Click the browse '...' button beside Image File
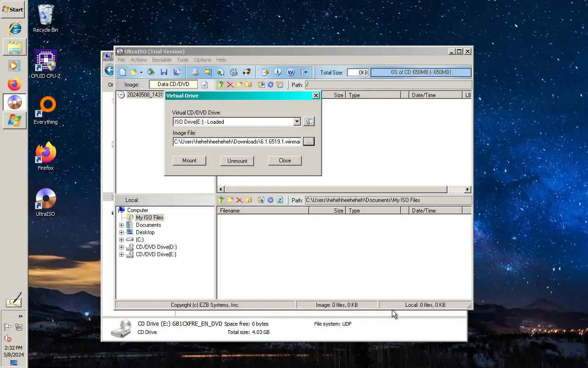This screenshot has width=588, height=368. coord(309,142)
